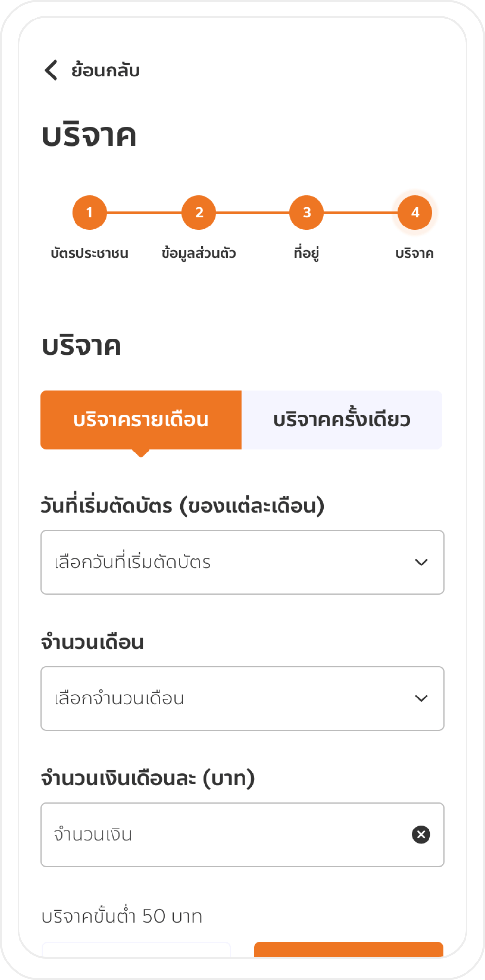Viewport: 485px width, 980px height.
Task: Jump to step 3 circle
Action: 307,213
